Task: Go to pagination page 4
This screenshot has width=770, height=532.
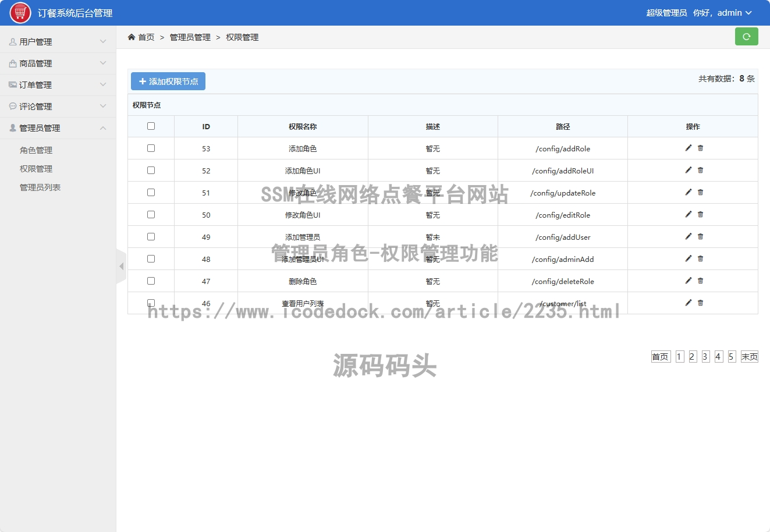Action: click(718, 357)
